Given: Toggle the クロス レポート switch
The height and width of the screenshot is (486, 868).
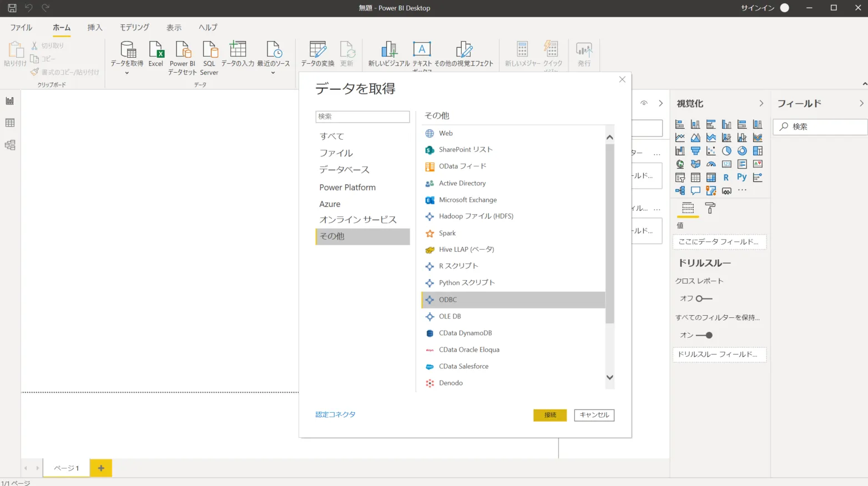Looking at the screenshot, I should (x=704, y=298).
